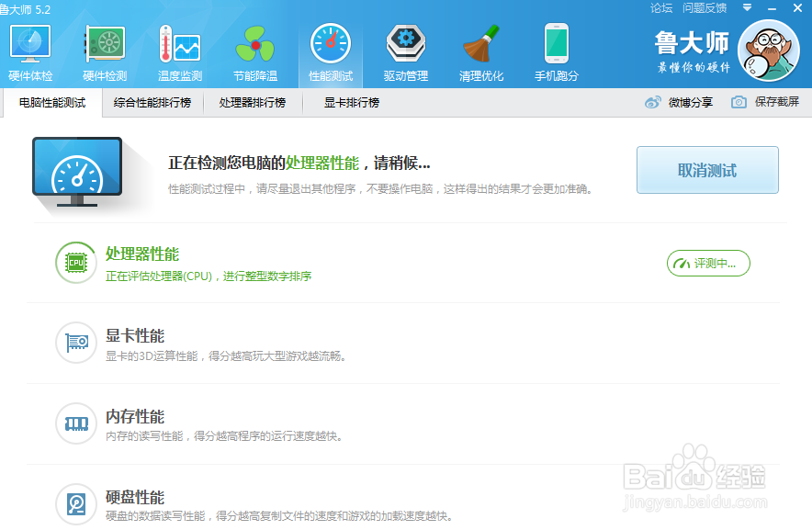Viewport: 812px width, 530px height.
Task: Click the 评测中... status button
Action: click(708, 264)
